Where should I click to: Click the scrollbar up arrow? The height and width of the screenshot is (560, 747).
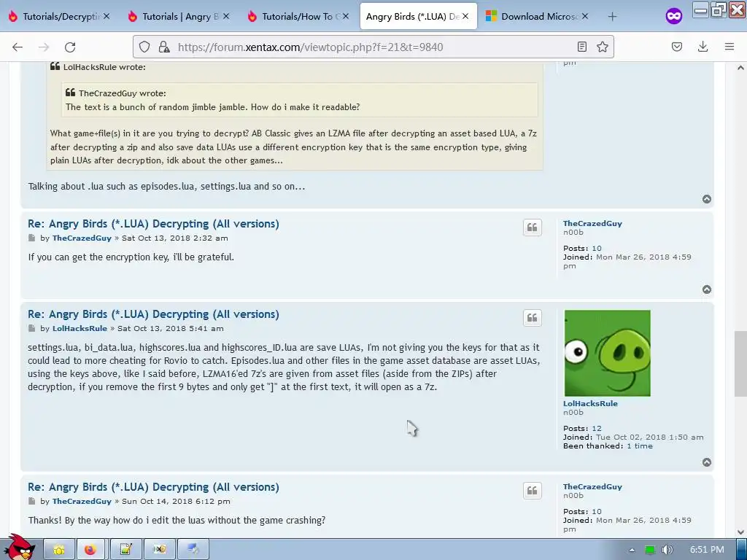pyautogui.click(x=740, y=68)
